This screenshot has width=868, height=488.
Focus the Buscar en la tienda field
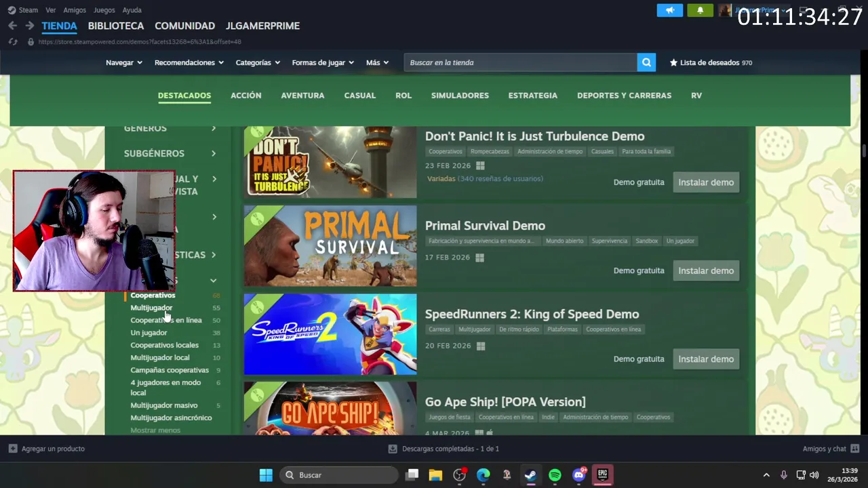pyautogui.click(x=520, y=62)
